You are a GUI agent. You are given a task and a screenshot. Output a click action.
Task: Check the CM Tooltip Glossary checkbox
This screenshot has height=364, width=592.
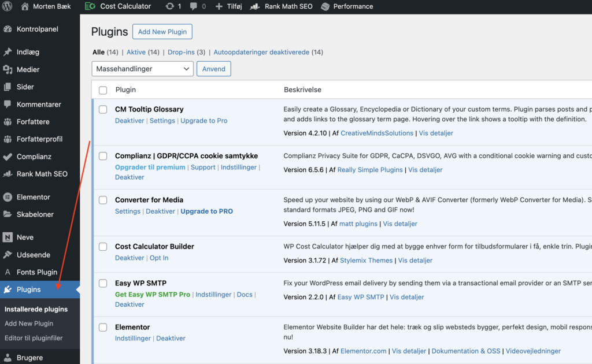[x=103, y=109]
